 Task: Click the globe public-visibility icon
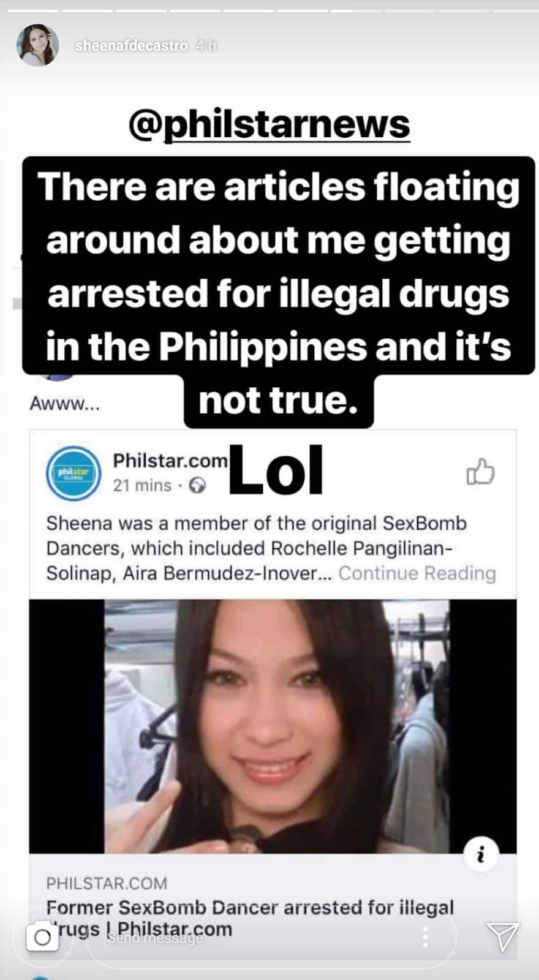(x=197, y=486)
